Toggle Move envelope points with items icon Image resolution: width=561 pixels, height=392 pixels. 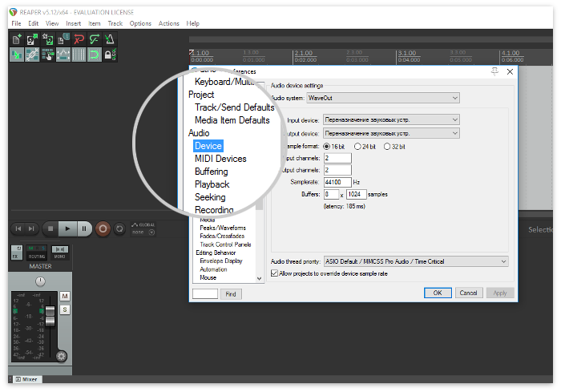[63, 55]
